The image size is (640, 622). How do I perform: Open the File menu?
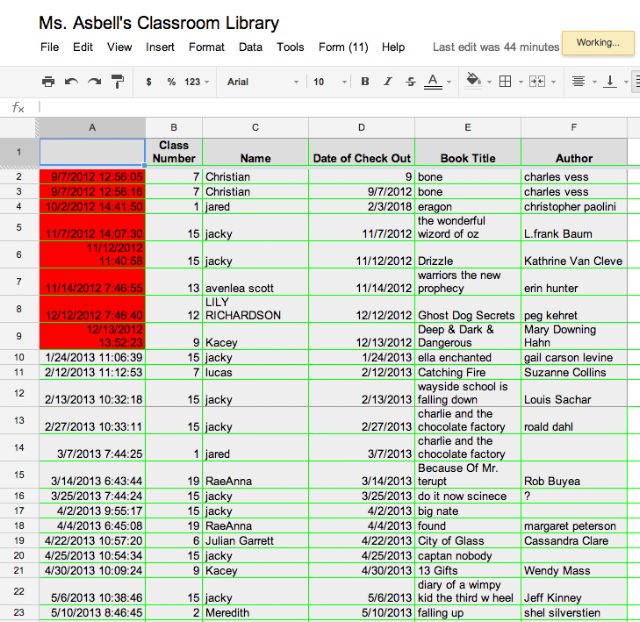pos(49,47)
